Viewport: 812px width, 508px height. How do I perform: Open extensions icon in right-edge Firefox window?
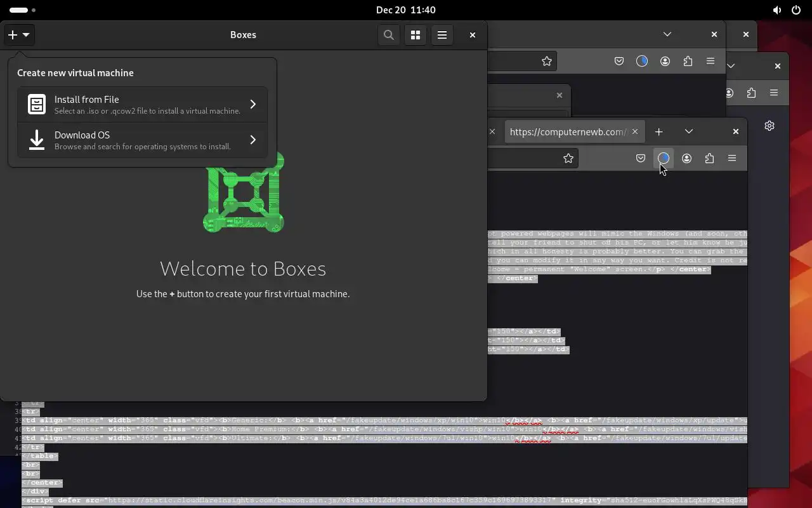click(x=751, y=93)
